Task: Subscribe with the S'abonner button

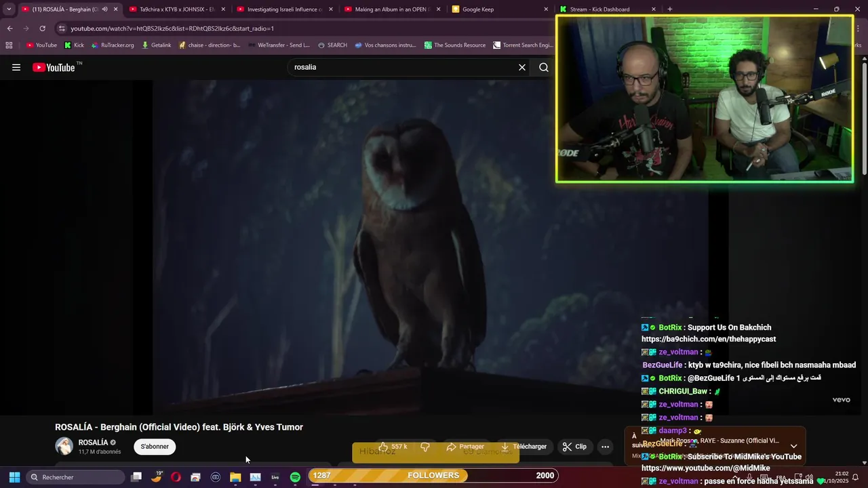Action: [155, 447]
